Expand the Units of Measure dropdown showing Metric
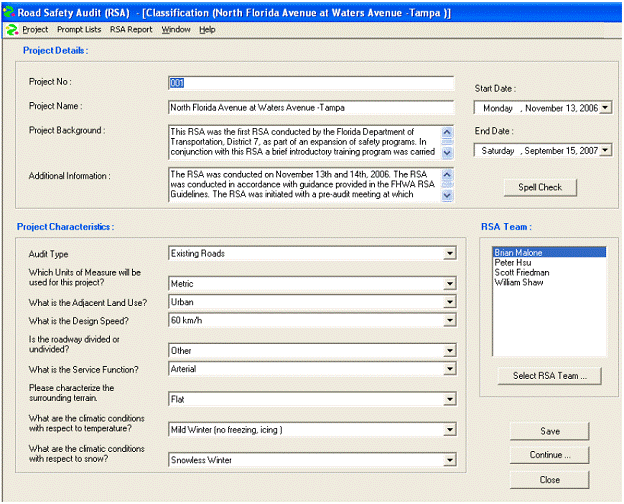The width and height of the screenshot is (624, 504). (x=450, y=283)
